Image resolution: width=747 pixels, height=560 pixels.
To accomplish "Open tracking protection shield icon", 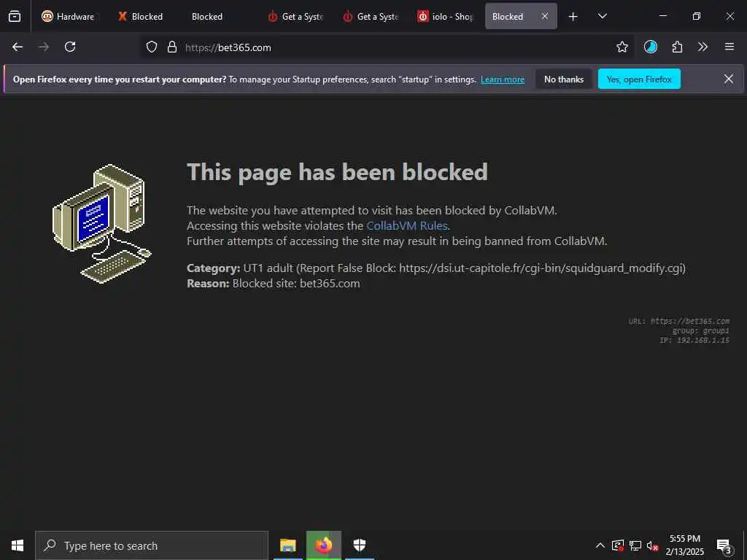I will pos(152,47).
